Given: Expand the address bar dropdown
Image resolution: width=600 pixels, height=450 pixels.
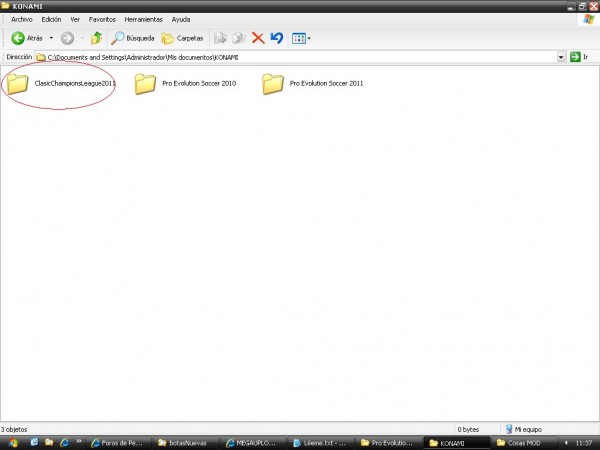Looking at the screenshot, I should [x=561, y=57].
